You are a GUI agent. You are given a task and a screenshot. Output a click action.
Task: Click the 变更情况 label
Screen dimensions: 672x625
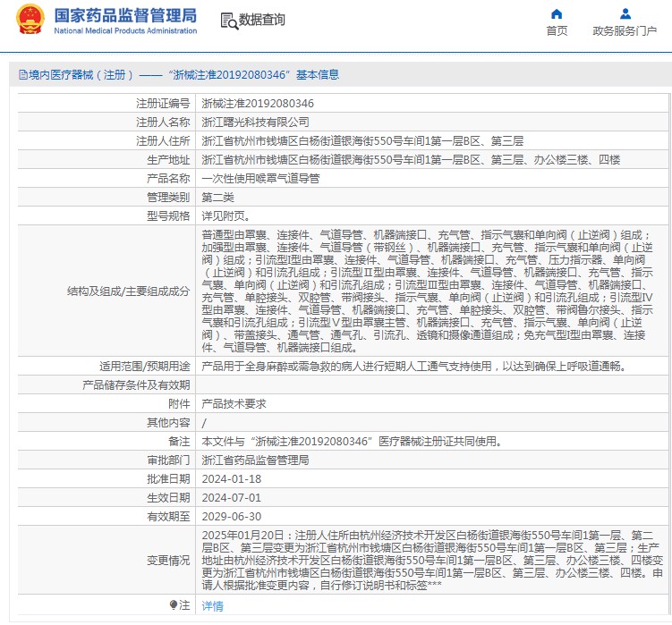pos(168,561)
